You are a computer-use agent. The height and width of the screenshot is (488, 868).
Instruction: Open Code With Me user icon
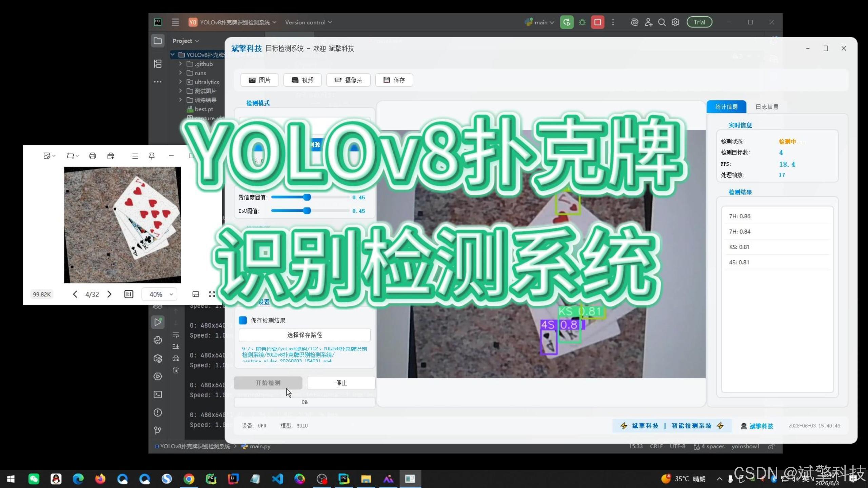pos(648,22)
